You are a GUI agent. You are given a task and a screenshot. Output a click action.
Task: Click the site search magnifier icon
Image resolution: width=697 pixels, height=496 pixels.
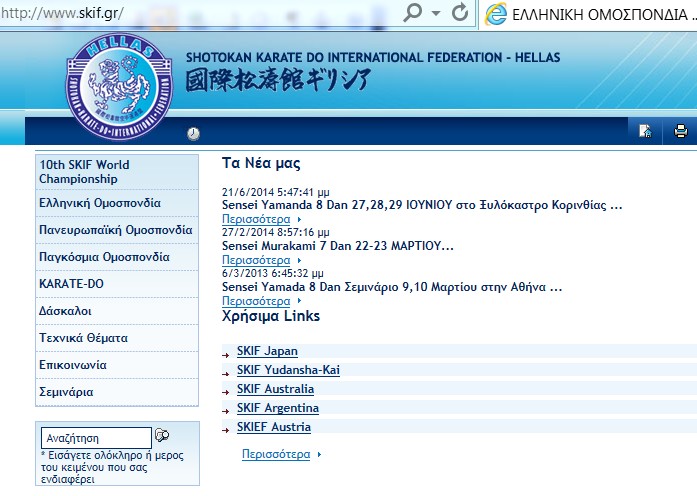163,436
